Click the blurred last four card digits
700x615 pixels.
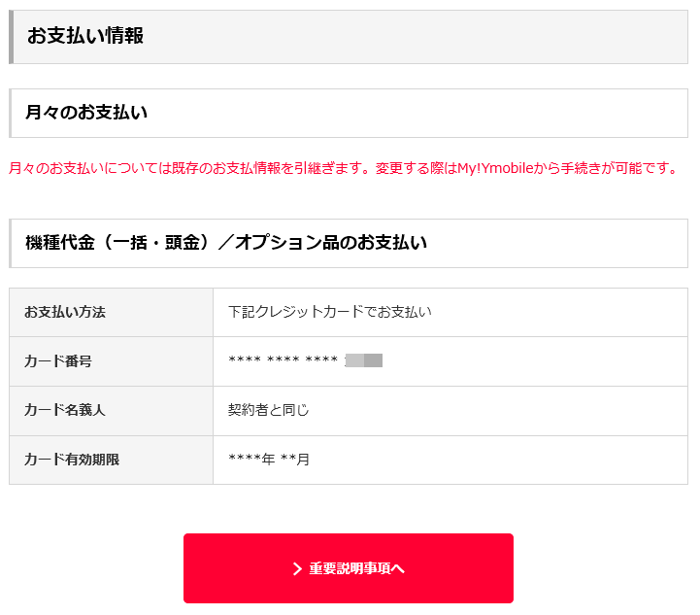pos(364,360)
